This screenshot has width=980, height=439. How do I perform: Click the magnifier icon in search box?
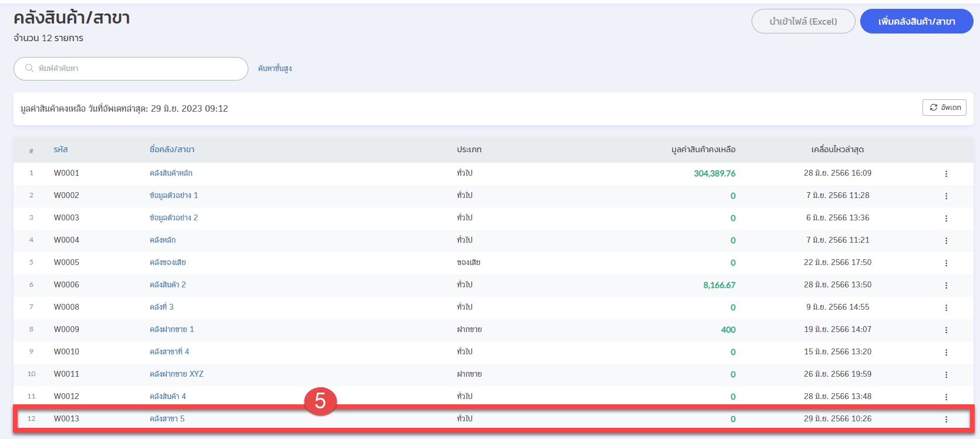point(29,68)
